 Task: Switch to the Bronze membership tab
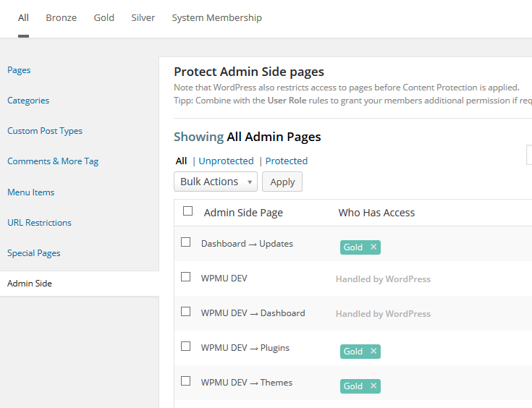[61, 18]
